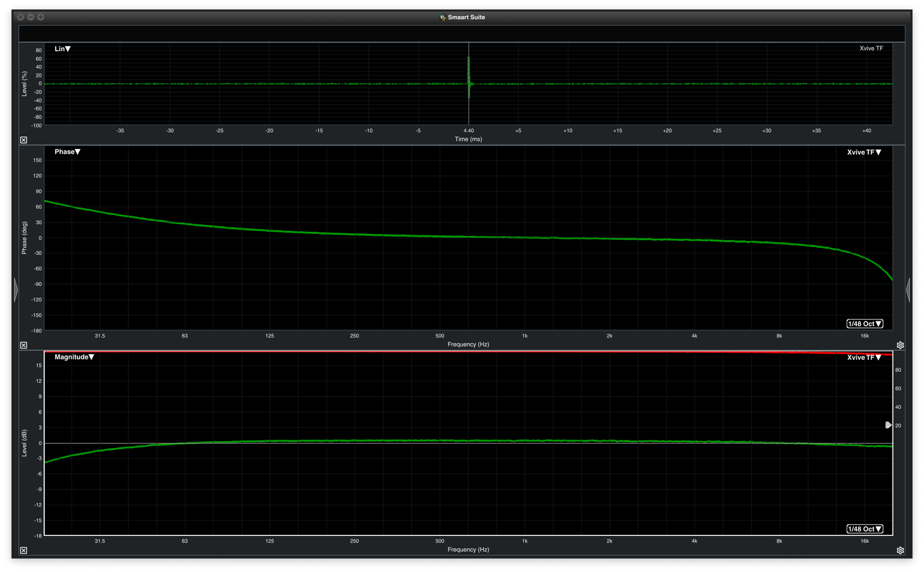Image resolution: width=924 pixels, height=572 pixels.
Task: Click the Xvive TF label in impulse pane
Action: [x=871, y=49]
